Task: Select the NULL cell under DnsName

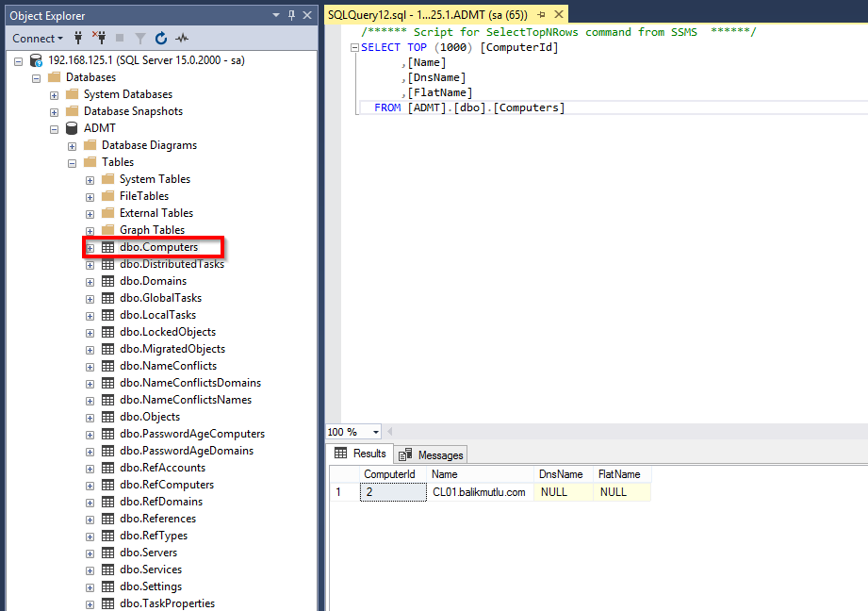Action: tap(564, 492)
